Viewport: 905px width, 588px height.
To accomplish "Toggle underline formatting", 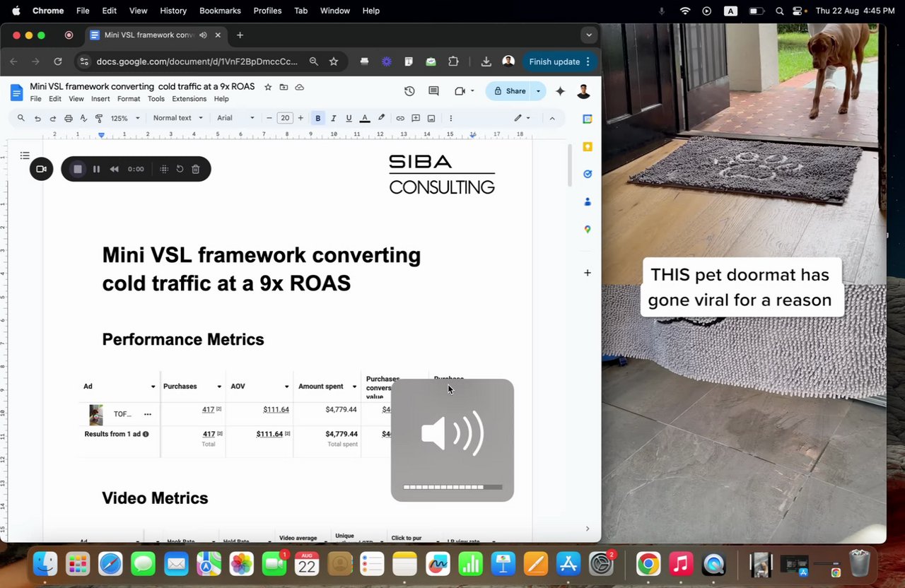I will click(x=349, y=118).
